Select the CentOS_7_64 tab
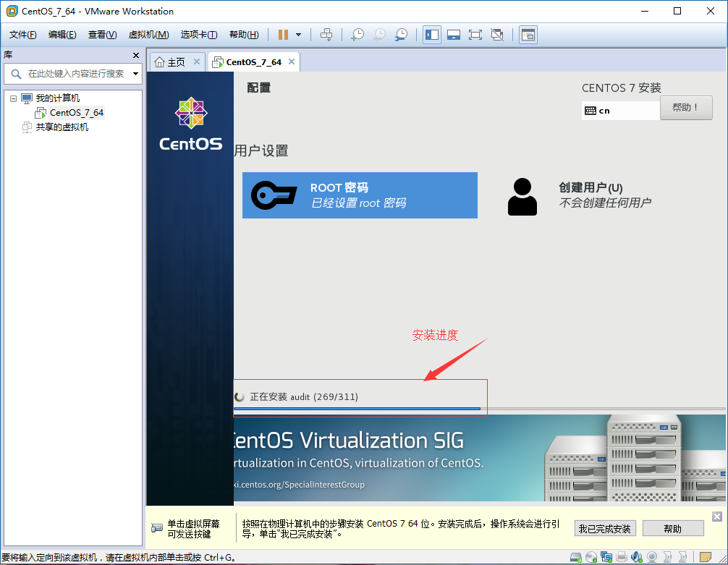Screen dimensions: 728x565 tap(253, 62)
